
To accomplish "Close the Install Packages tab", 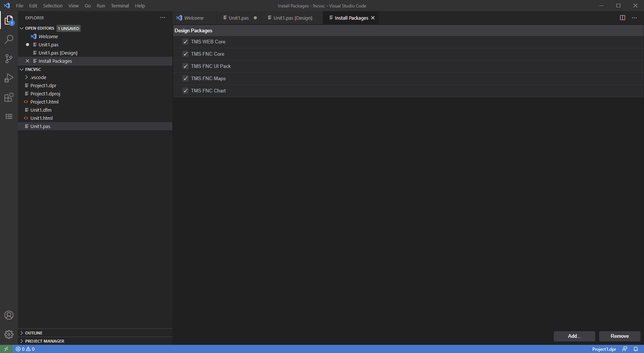I will (x=373, y=18).
